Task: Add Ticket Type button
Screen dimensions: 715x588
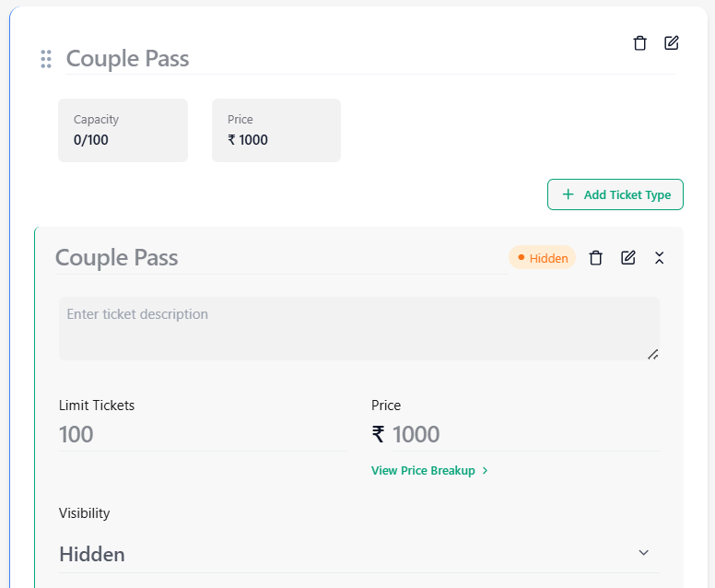Action: click(615, 194)
